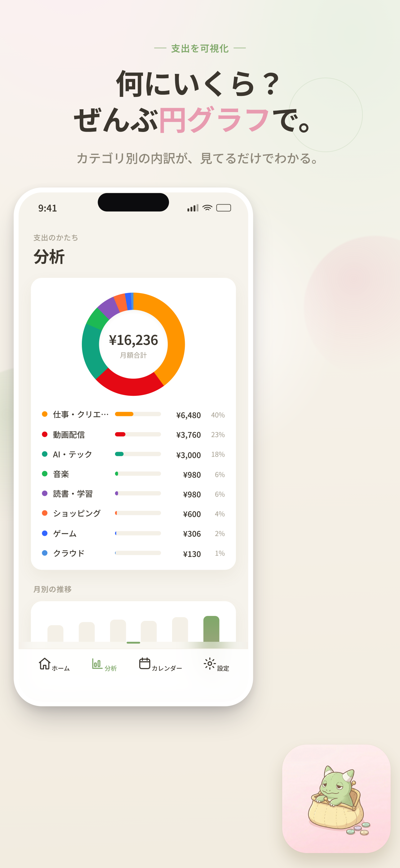Viewport: 400px width, 868px height.
Task: Tap the ゲーム category name
Action: click(x=64, y=533)
